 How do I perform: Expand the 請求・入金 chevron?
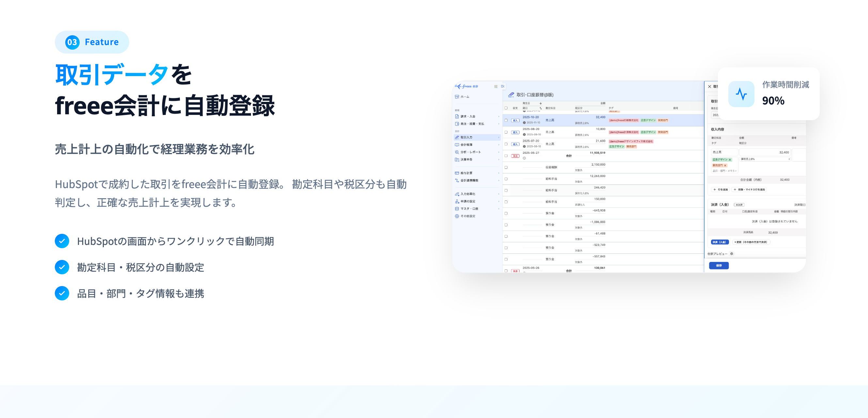(499, 116)
